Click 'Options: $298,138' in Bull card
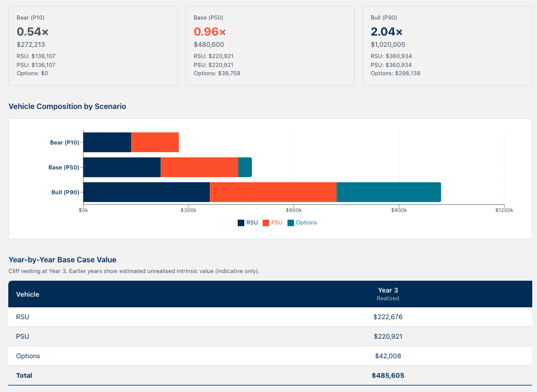537x392 pixels. (x=395, y=73)
